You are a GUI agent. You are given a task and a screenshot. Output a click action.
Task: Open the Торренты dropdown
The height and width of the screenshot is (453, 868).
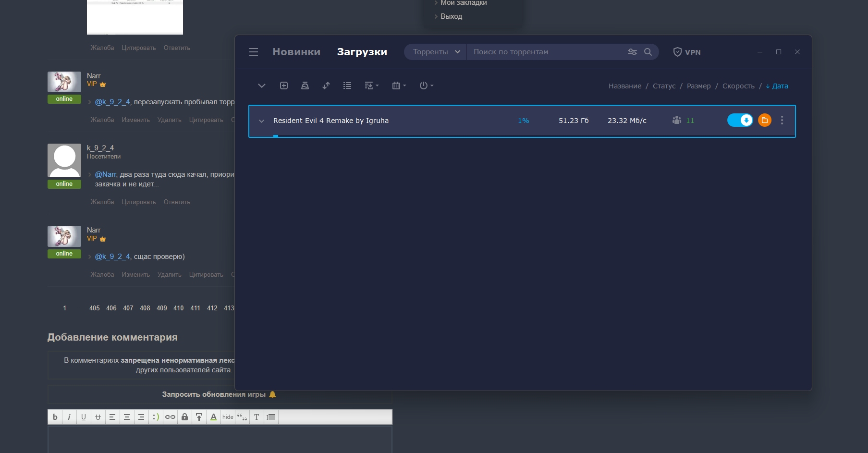tap(436, 52)
